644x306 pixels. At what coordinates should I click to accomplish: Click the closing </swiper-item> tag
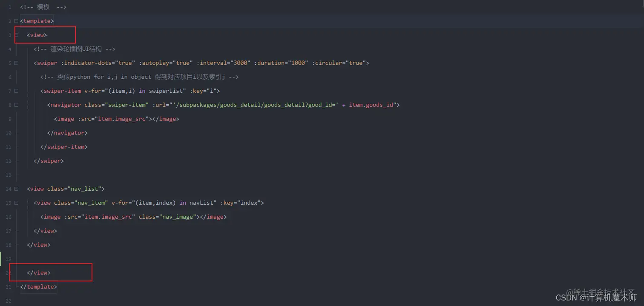(64, 147)
